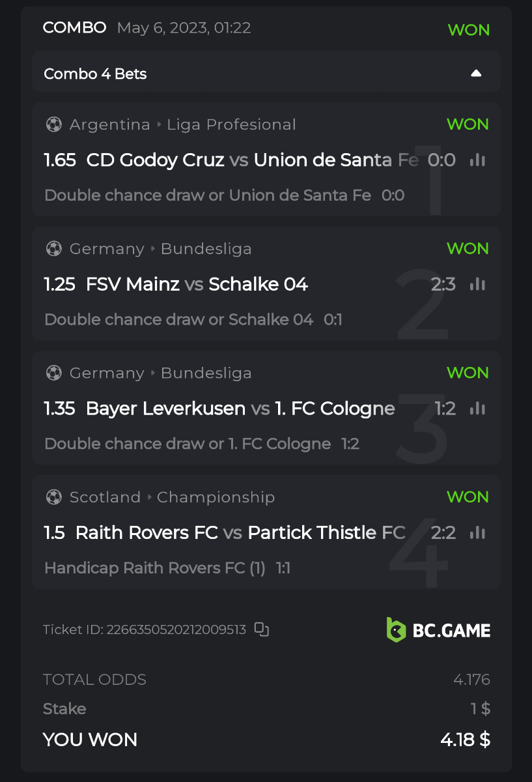Copy the ticket ID
Image resolution: width=532 pixels, height=782 pixels.
[x=262, y=630]
